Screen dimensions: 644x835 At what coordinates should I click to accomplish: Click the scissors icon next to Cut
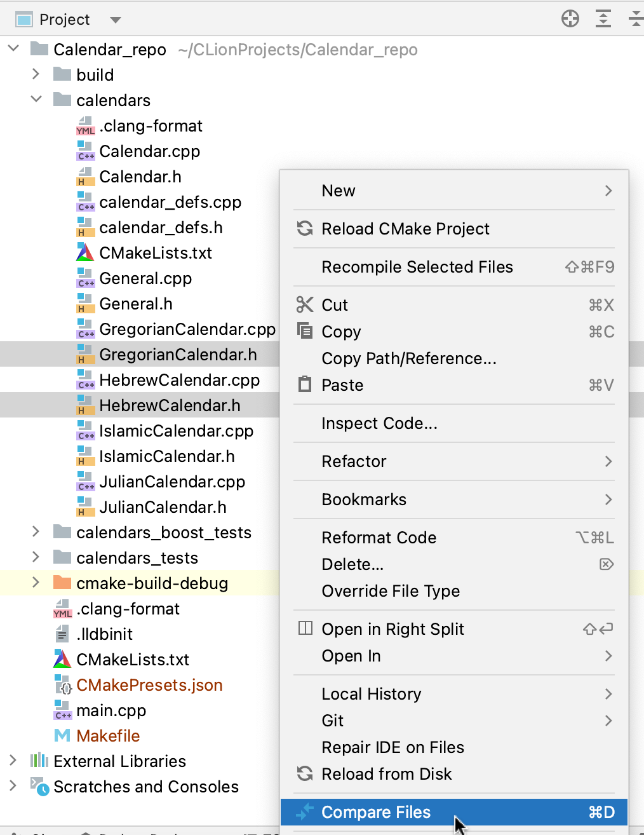point(305,304)
